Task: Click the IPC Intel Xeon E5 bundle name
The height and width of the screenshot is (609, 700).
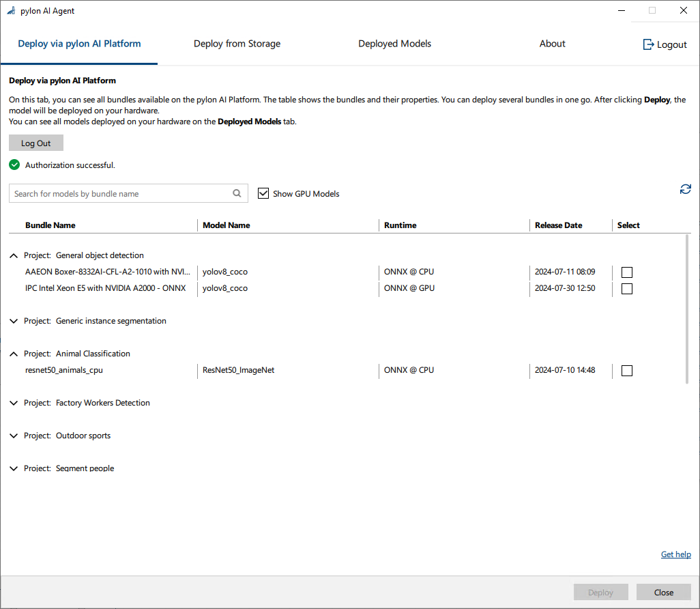Action: pos(105,288)
